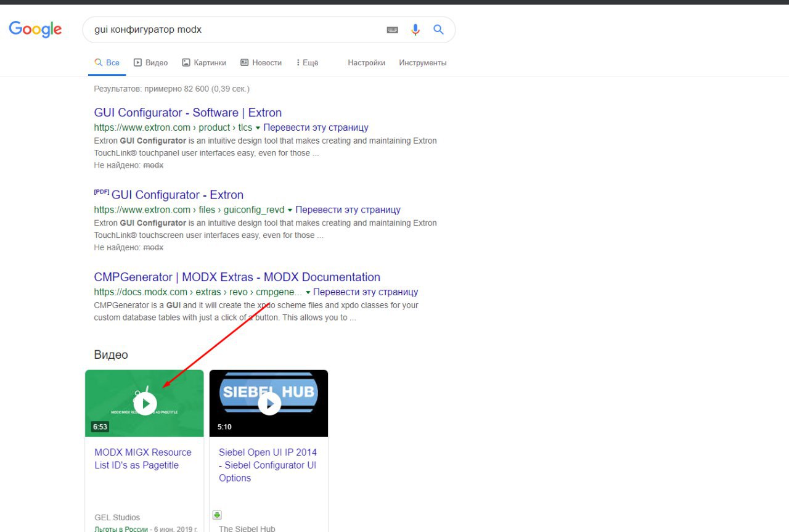Open Siebel Open UI IP 2014 video title

[268, 465]
